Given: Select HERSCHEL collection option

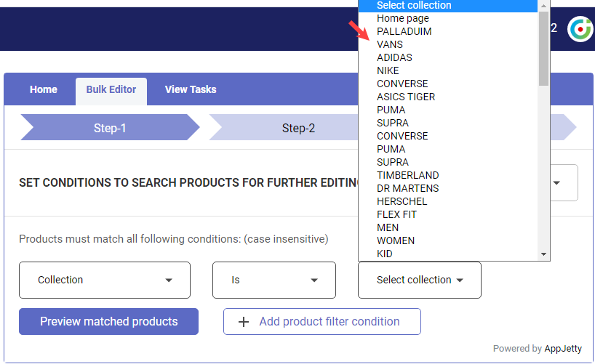Looking at the screenshot, I should 448,201.
